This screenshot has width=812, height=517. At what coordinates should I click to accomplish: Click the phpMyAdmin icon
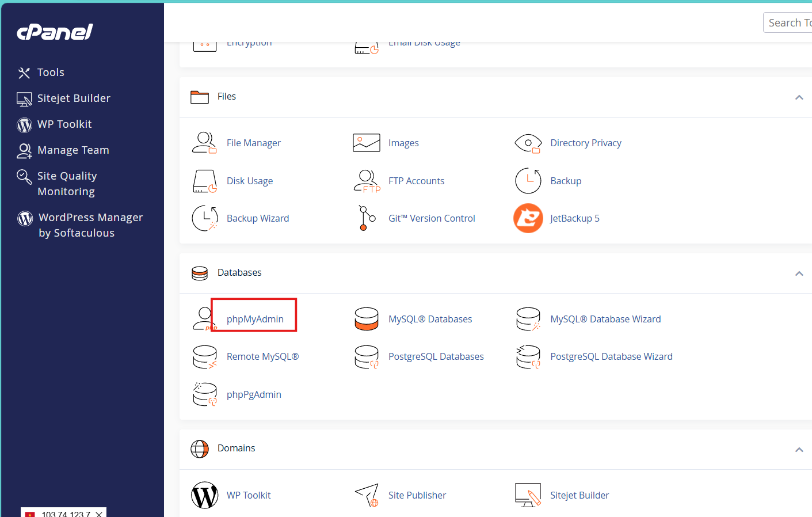[204, 319]
